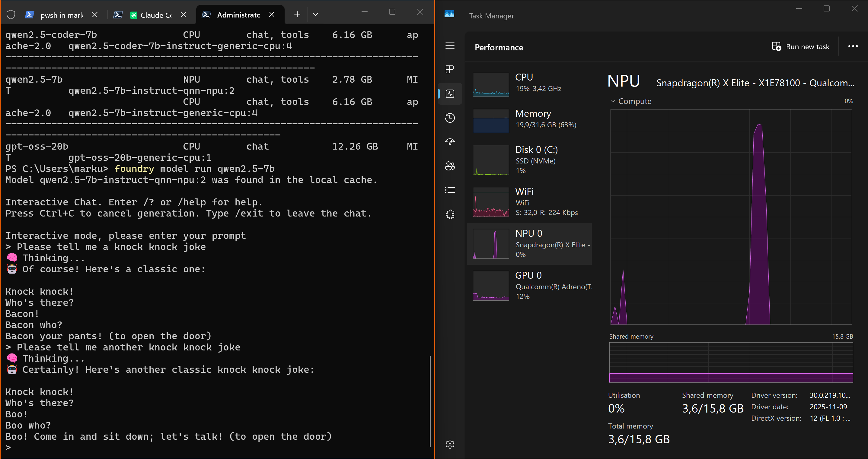868x459 pixels.
Task: Open the three-dot more options menu
Action: point(853,46)
